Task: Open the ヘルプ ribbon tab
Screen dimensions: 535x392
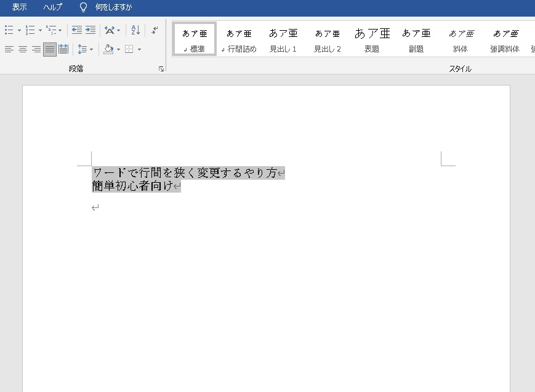Action: tap(52, 7)
